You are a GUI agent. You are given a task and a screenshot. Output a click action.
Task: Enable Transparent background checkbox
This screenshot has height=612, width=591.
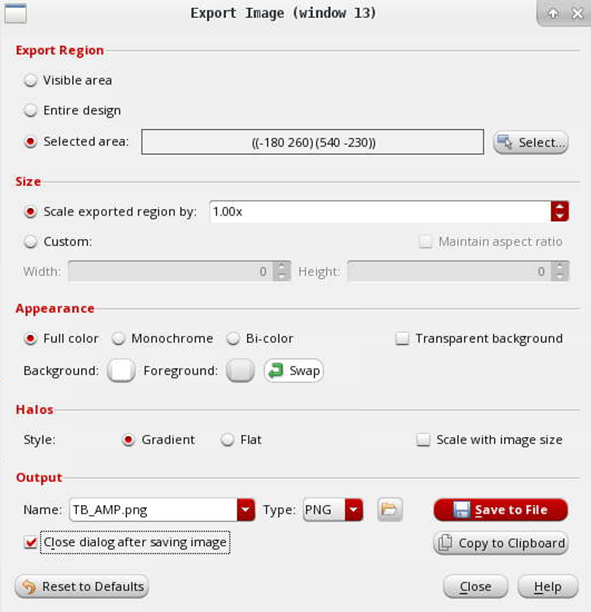(x=402, y=338)
